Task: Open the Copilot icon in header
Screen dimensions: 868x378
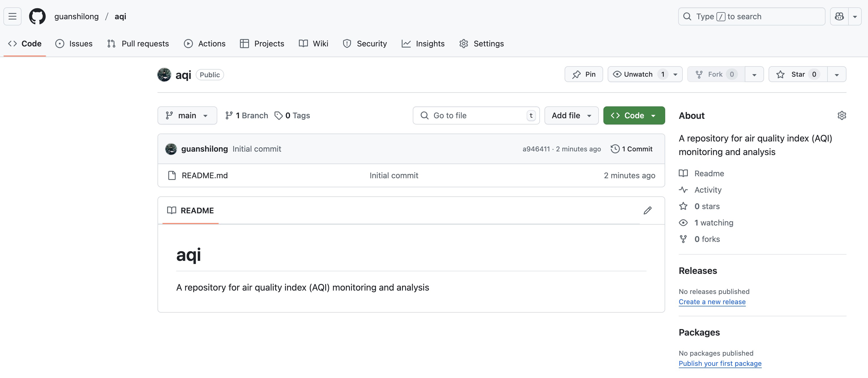Action: (x=839, y=16)
